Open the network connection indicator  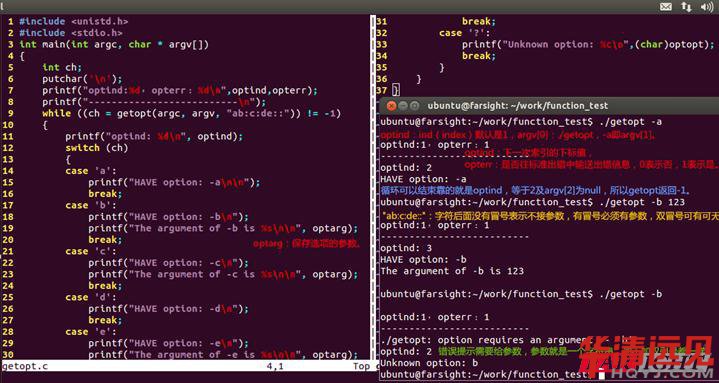point(686,6)
